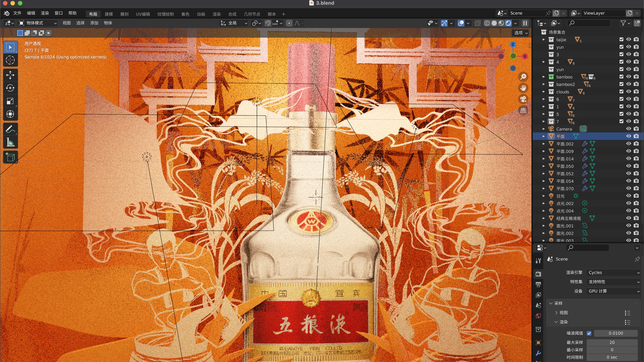This screenshot has height=362, width=644.
Task: Open the 物体模式 mode dropdown
Action: [38, 23]
